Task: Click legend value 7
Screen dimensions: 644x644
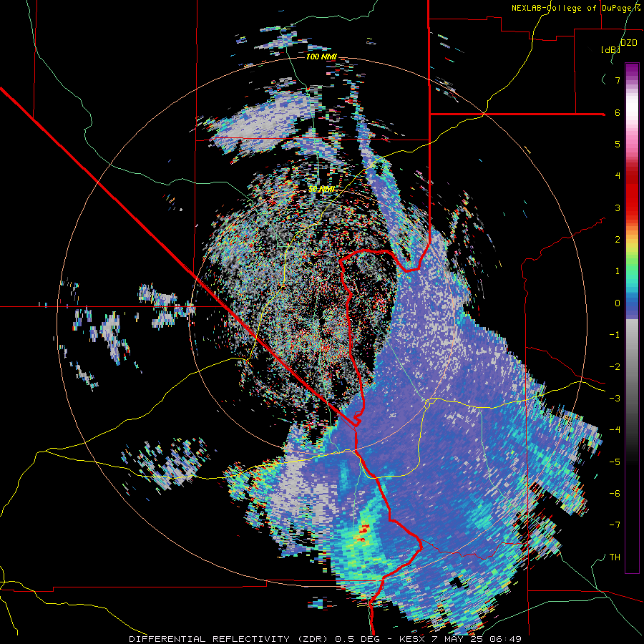Action: (x=618, y=80)
